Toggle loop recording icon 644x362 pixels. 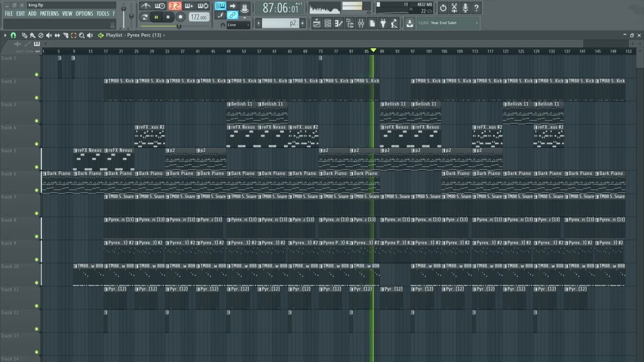(203, 6)
